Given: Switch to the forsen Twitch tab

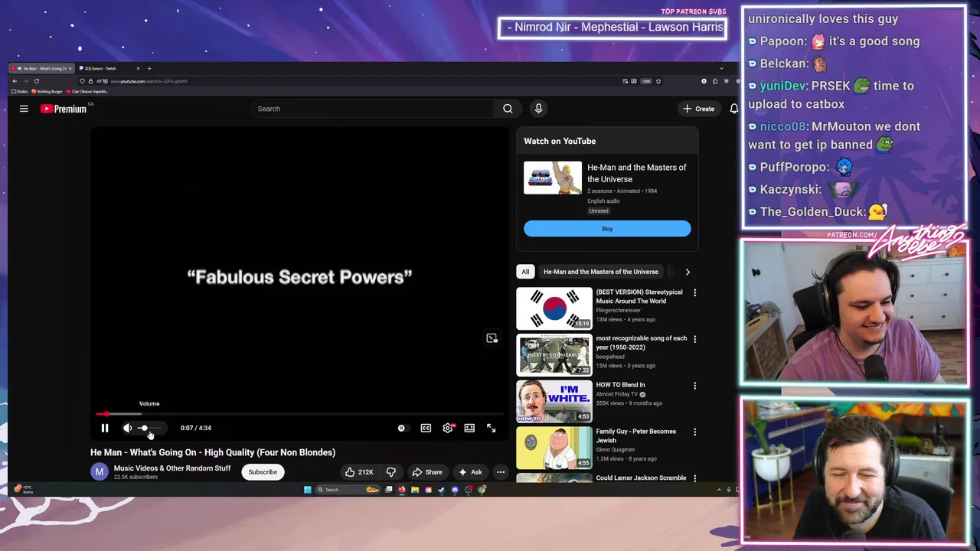Looking at the screenshot, I should pos(108,68).
